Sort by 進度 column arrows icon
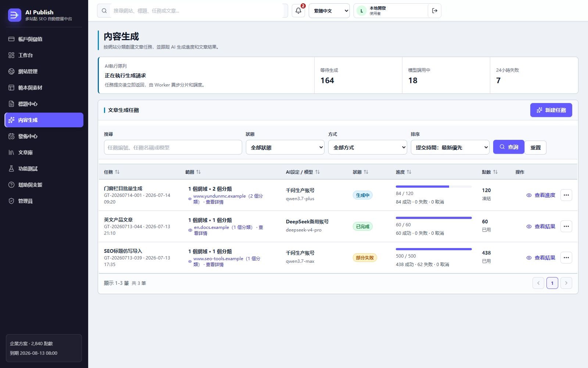The width and height of the screenshot is (588, 368). (409, 172)
